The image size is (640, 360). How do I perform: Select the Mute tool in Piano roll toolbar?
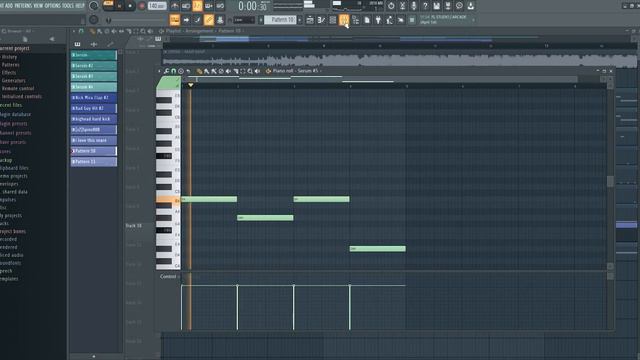click(x=228, y=71)
